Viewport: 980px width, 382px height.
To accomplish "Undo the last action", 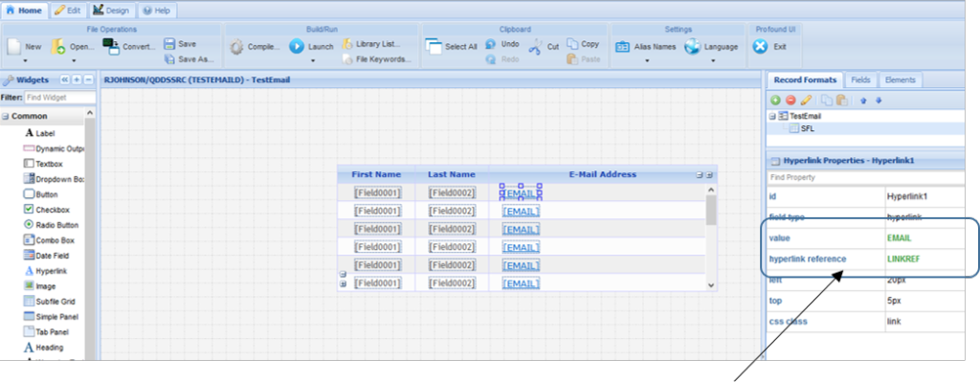I will (x=503, y=44).
